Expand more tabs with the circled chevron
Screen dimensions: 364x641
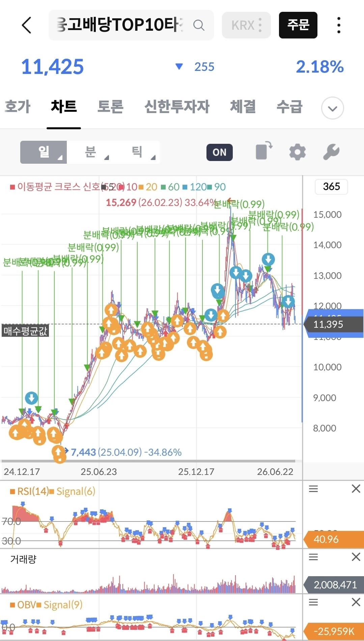tap(333, 108)
